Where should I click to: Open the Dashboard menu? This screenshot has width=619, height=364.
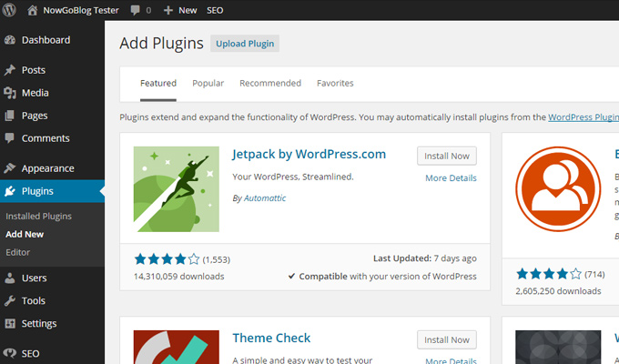coord(46,40)
